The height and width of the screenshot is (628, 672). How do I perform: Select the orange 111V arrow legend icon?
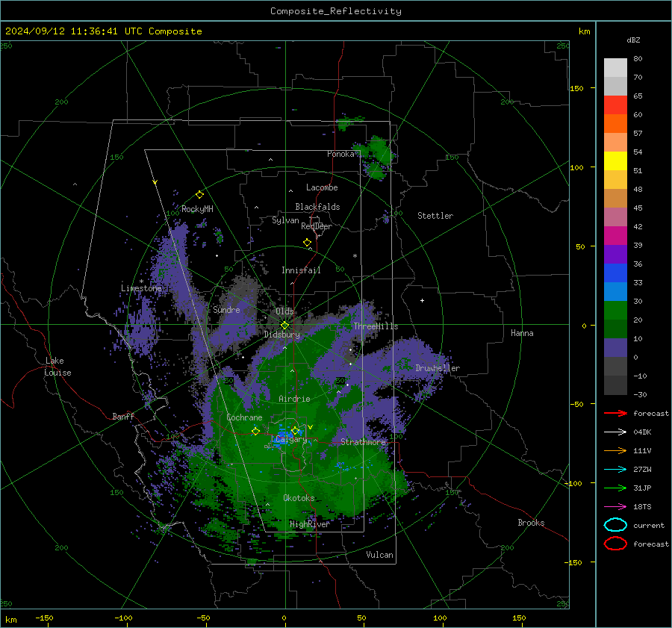615,450
